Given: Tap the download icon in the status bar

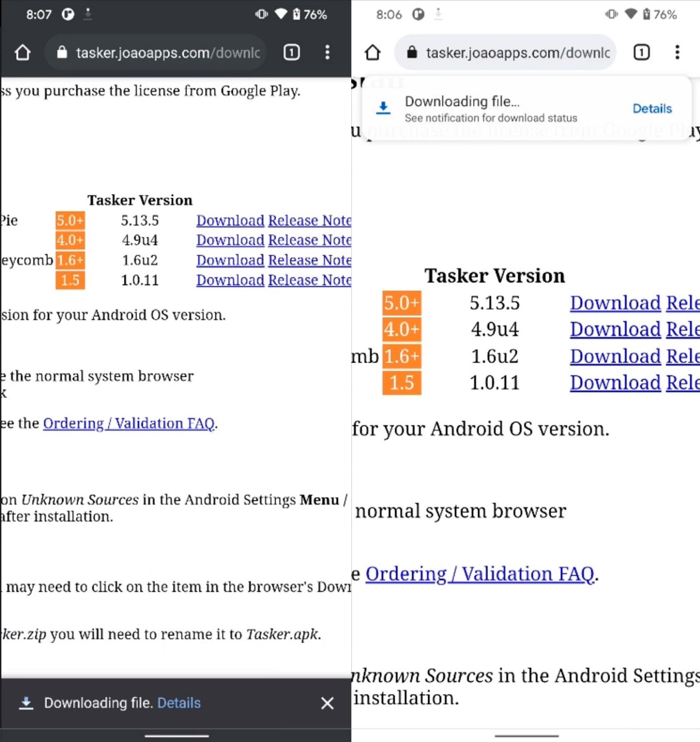Looking at the screenshot, I should [x=88, y=14].
